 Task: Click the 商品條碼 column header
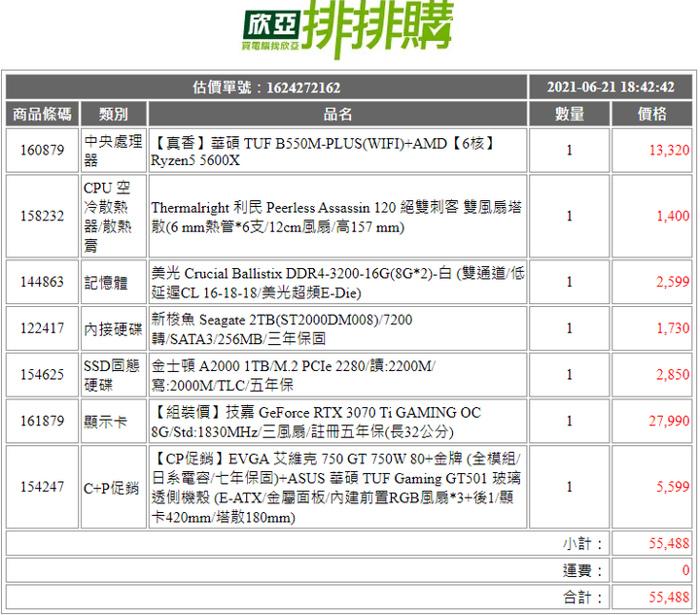(x=43, y=114)
